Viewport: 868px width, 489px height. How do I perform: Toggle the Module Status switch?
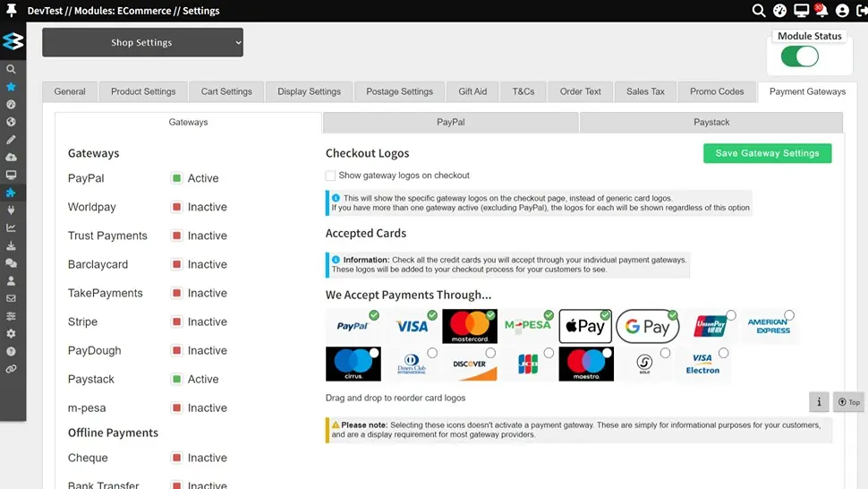coord(799,56)
